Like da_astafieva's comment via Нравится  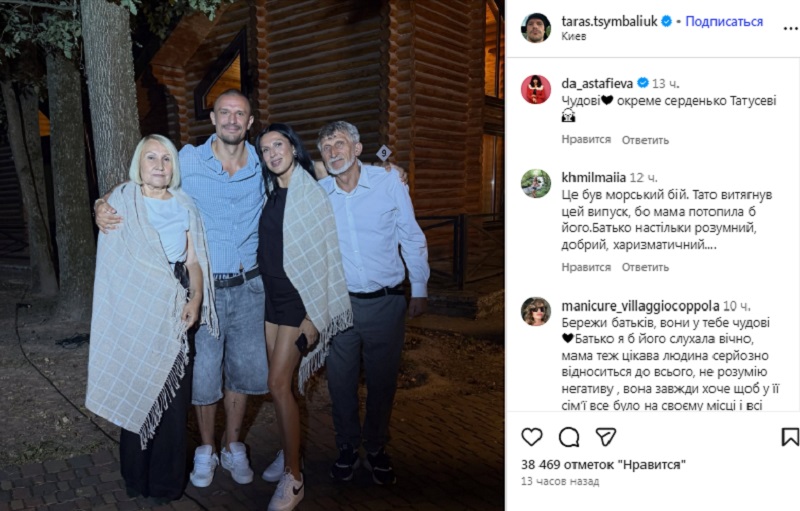tap(586, 140)
